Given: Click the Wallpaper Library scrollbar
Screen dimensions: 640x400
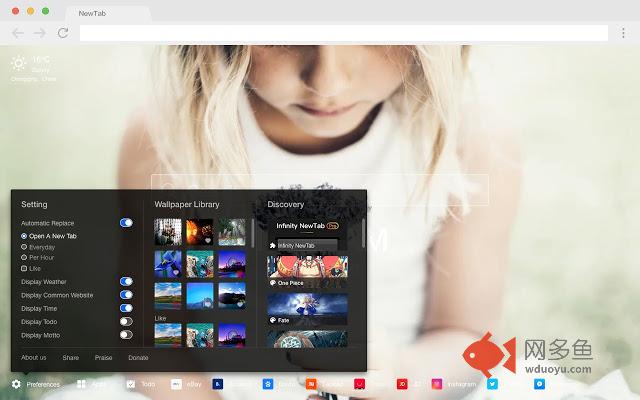Looking at the screenshot, I should click(252, 238).
